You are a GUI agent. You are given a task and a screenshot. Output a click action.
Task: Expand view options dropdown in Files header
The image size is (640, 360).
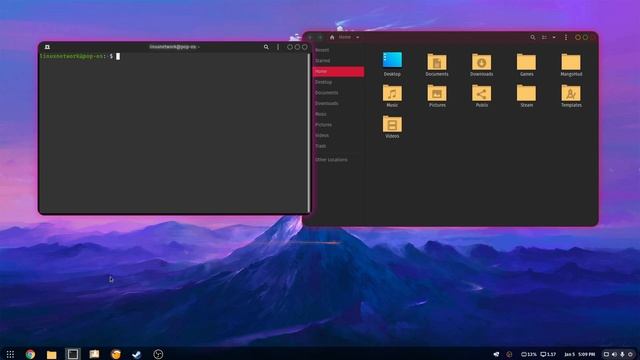coord(554,37)
